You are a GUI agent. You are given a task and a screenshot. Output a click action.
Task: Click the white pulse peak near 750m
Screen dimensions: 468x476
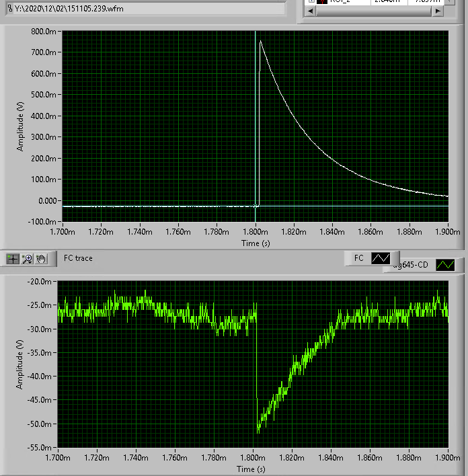(x=260, y=41)
